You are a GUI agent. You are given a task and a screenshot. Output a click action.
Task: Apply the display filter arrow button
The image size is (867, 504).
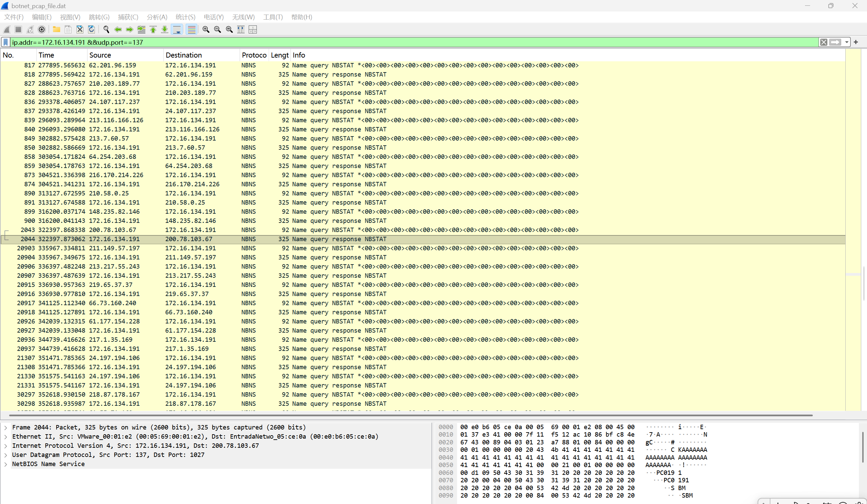pos(835,42)
